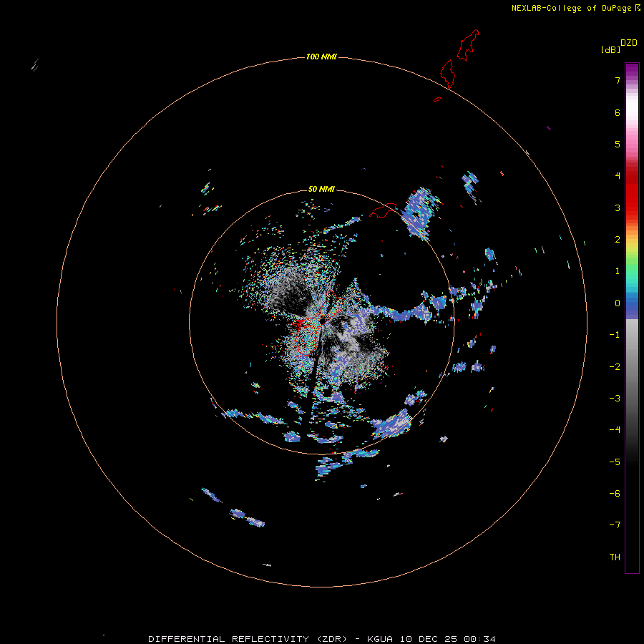The height and width of the screenshot is (644, 644).
Task: Click the 4 value on color scale
Action: [x=618, y=176]
